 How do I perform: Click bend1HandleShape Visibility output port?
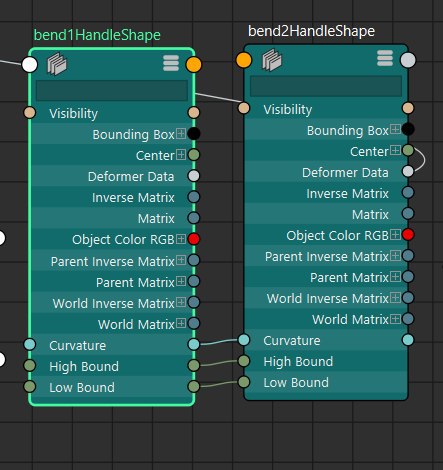click(x=194, y=113)
